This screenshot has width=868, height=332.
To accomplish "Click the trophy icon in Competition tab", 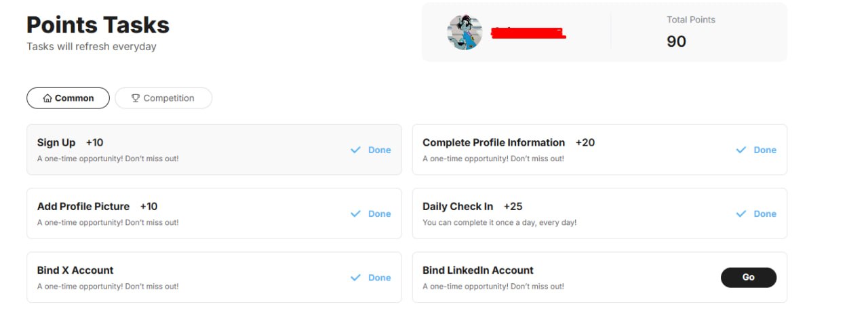I will (x=136, y=98).
